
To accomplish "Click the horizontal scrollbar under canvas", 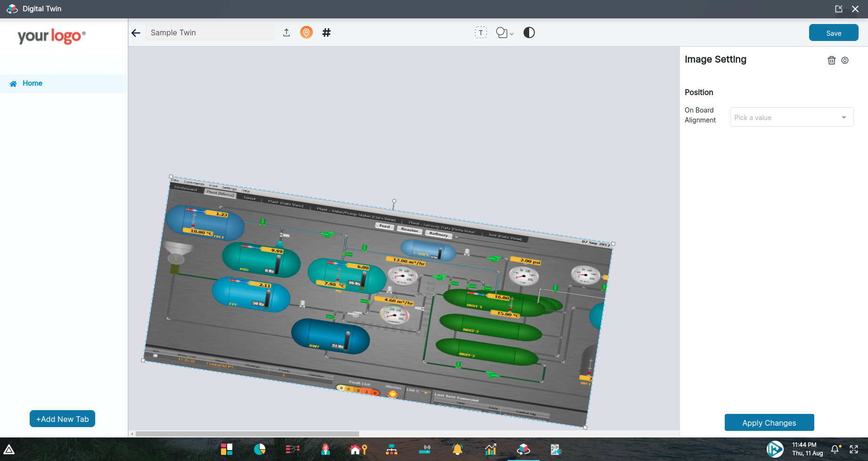I will [247, 434].
